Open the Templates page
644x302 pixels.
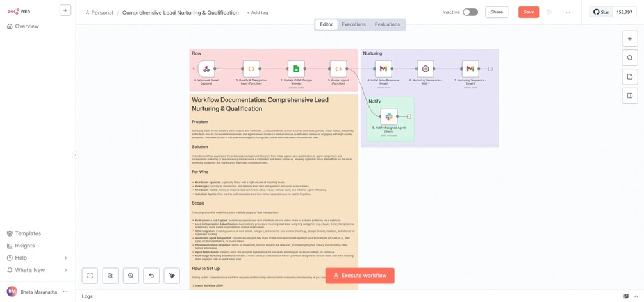[x=28, y=233]
